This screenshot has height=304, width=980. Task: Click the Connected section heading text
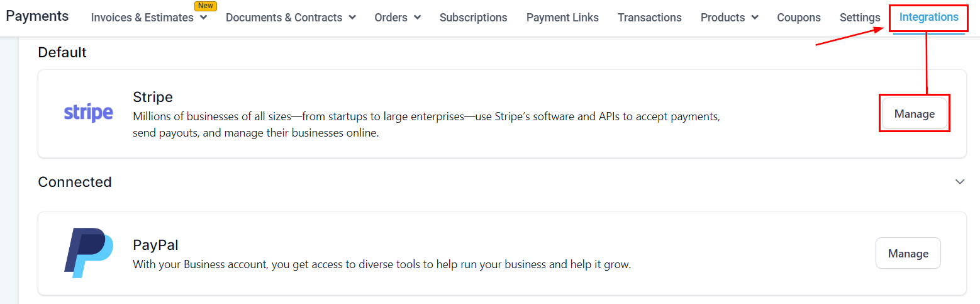tap(75, 182)
